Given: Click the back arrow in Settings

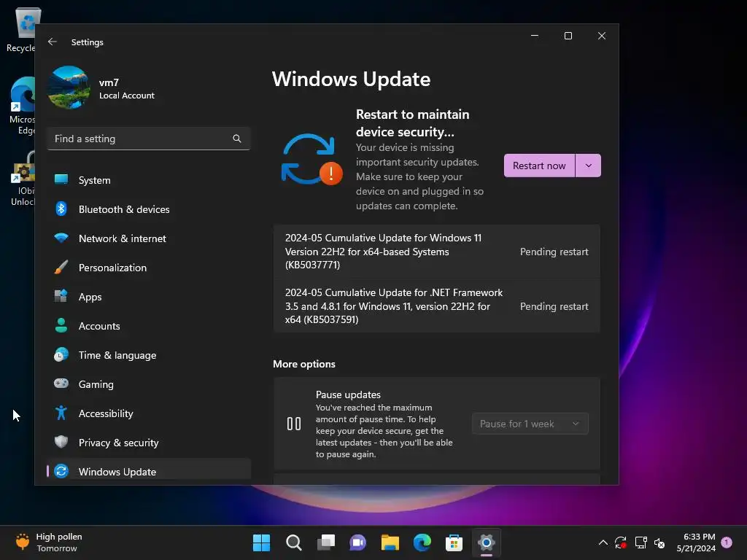Looking at the screenshot, I should pyautogui.click(x=53, y=42).
